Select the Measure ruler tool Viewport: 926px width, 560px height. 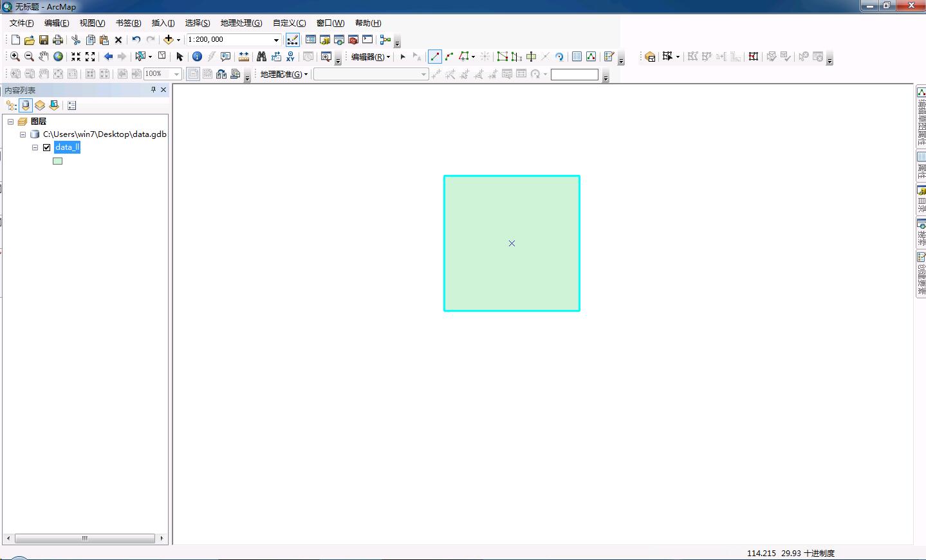click(244, 57)
